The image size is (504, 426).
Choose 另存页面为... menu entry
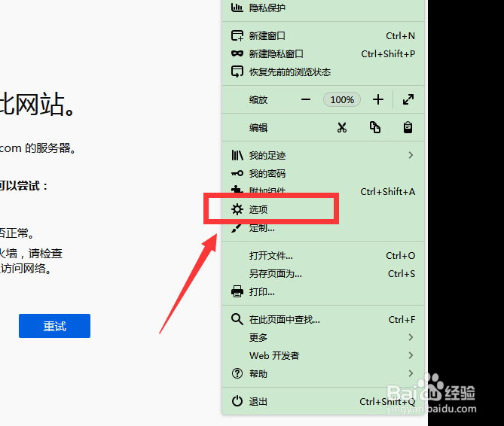pyautogui.click(x=323, y=273)
